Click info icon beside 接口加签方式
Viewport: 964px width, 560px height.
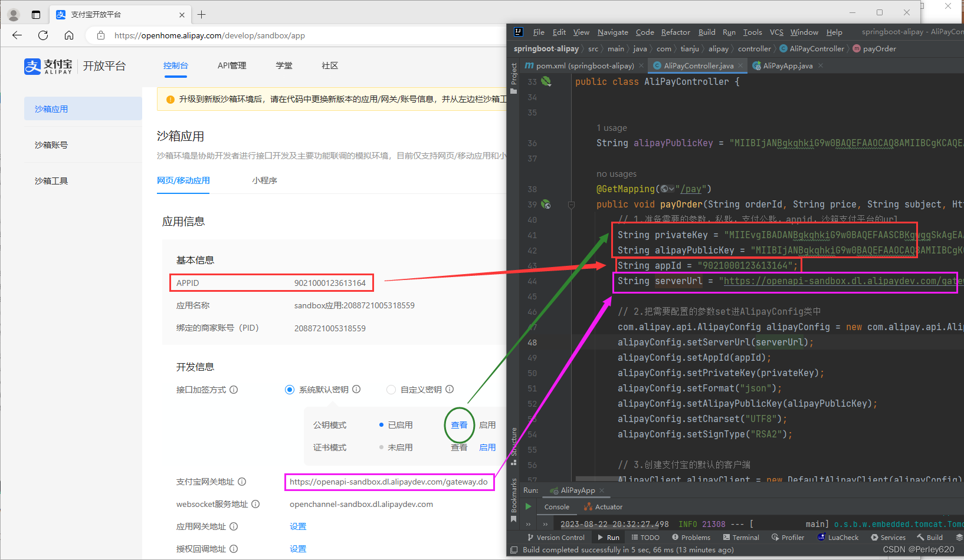tap(234, 390)
